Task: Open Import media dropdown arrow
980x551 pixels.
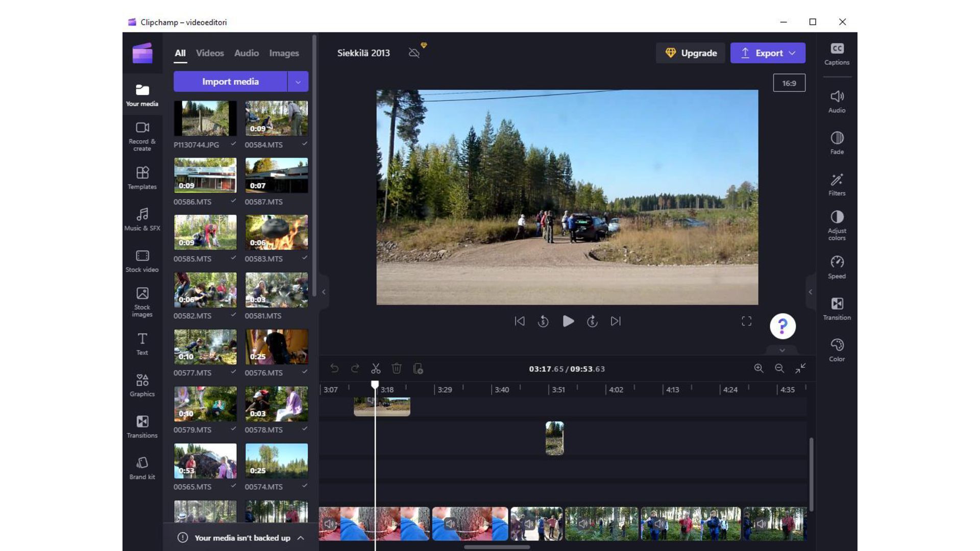Action: [x=298, y=82]
